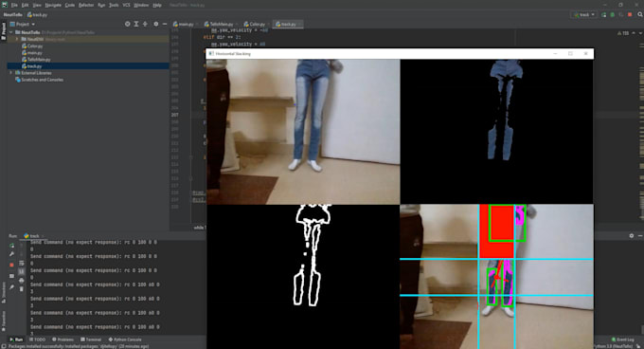Image resolution: width=644 pixels, height=349 pixels.
Task: Click the debug bug icon in top toolbar
Action: [613, 15]
